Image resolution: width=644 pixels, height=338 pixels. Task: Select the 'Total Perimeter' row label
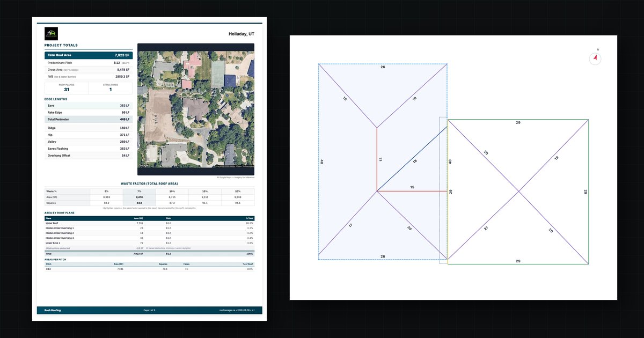point(58,120)
